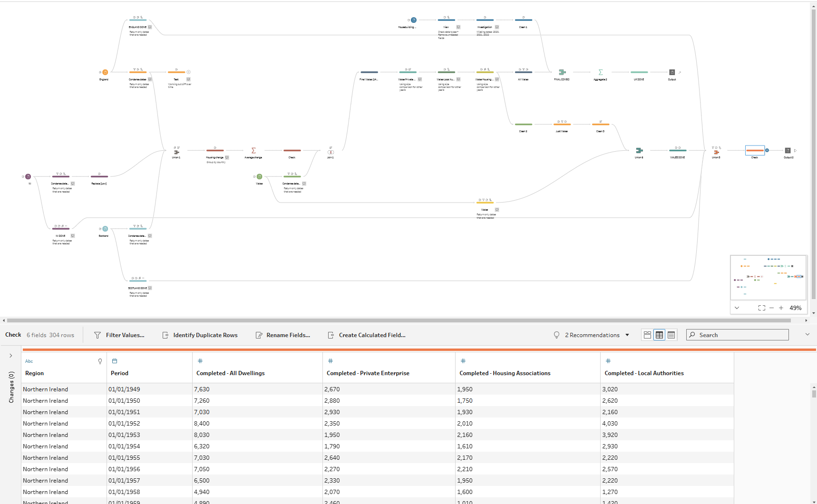
Task: Select the Replace [Low] clean step
Action: [99, 177]
